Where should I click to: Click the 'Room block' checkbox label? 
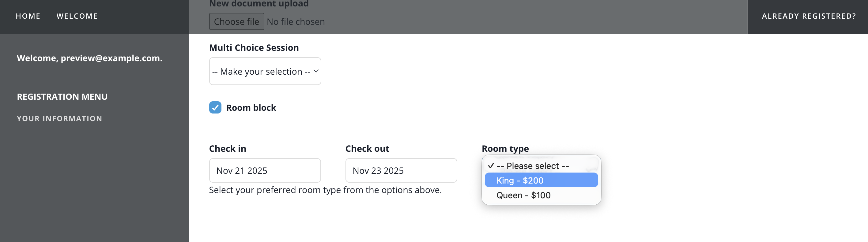pos(251,108)
